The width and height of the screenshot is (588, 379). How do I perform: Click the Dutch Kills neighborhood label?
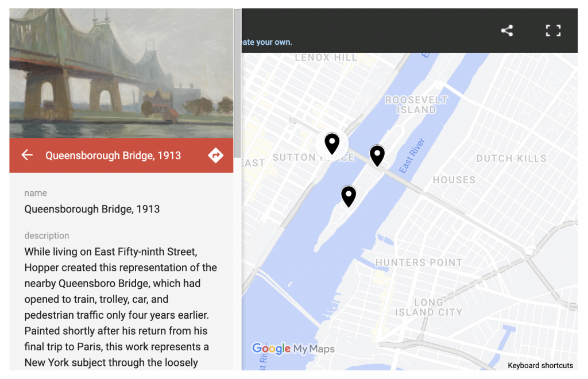pos(510,158)
